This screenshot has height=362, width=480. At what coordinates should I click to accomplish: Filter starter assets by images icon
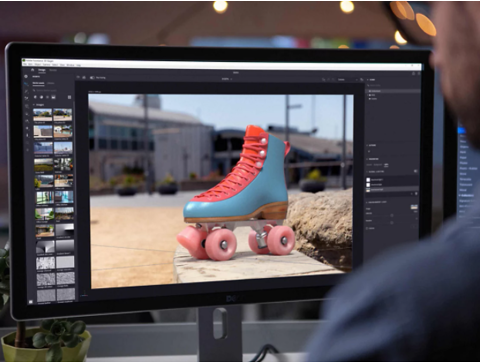point(53,97)
